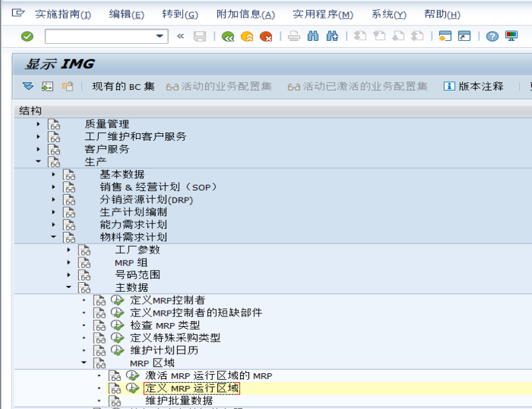Click the blue Help question-mark icon
Image resolution: width=532 pixels, height=409 pixels.
coord(492,36)
